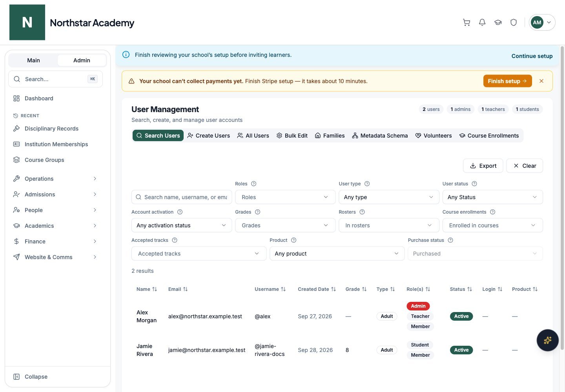
Task: Open the Families tab
Action: coord(330,136)
